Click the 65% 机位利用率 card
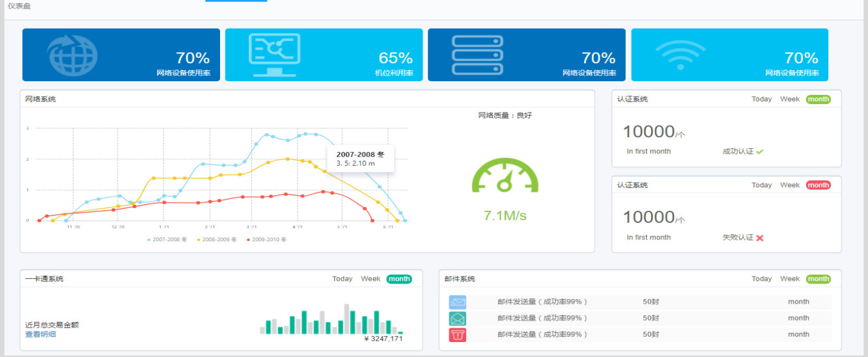Image resolution: width=868 pixels, height=357 pixels. (324, 55)
